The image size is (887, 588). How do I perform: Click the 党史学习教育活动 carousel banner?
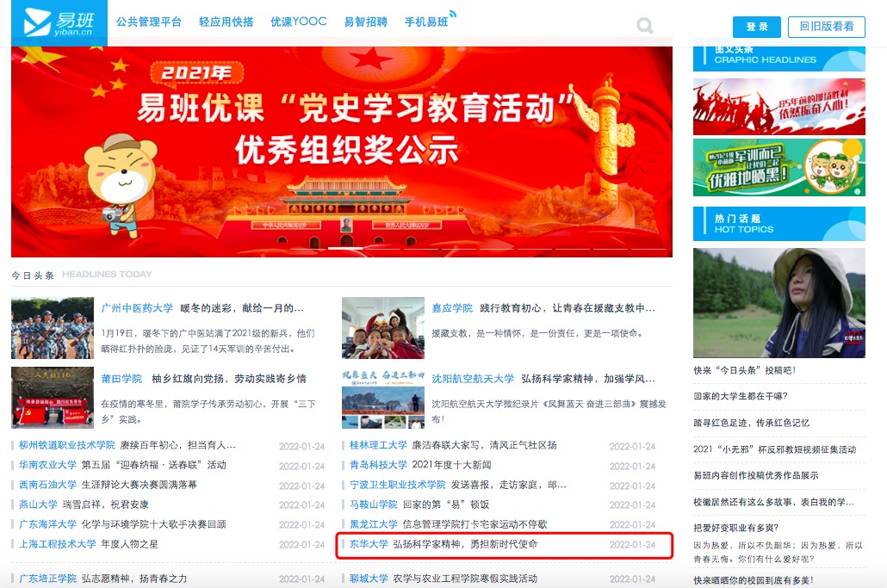point(342,151)
